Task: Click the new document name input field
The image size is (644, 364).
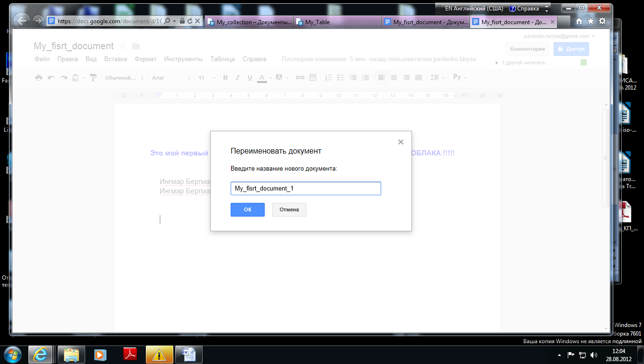Action: coord(305,188)
